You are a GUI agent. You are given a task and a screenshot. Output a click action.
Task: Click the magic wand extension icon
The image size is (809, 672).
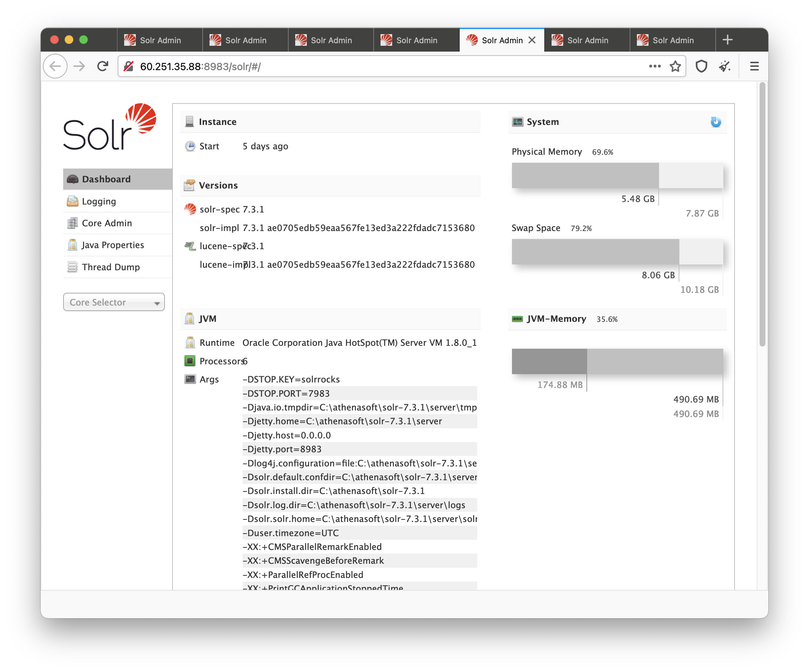point(725,66)
